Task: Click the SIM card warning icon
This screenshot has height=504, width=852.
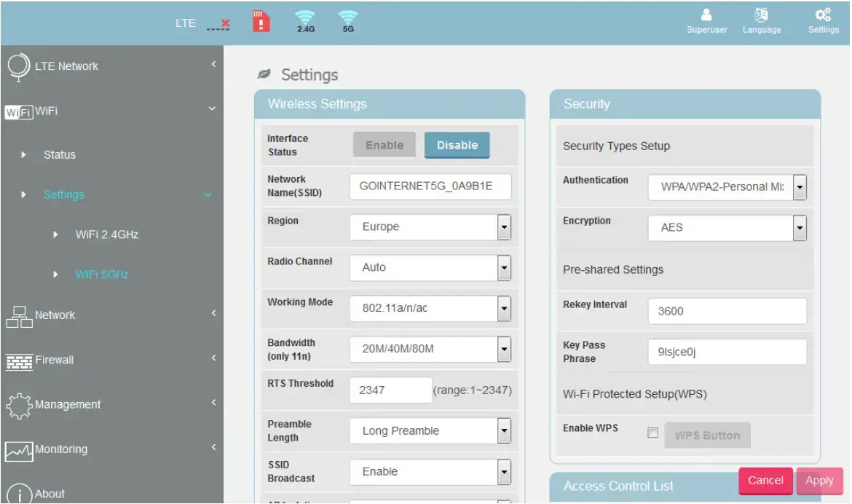Action: [x=261, y=21]
